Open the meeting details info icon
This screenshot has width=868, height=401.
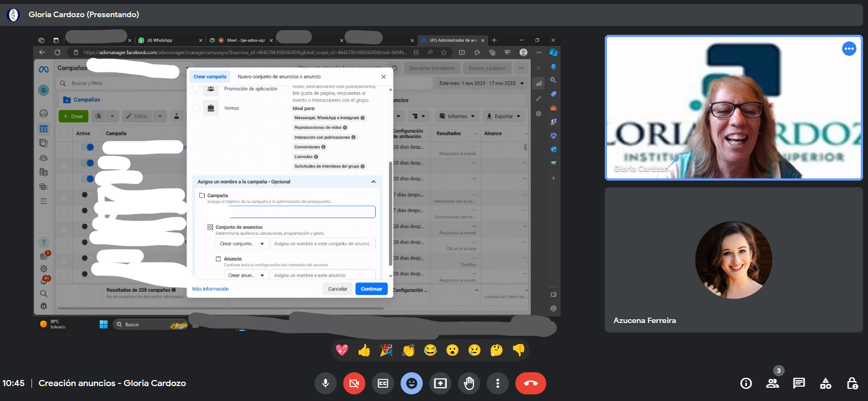point(746,383)
